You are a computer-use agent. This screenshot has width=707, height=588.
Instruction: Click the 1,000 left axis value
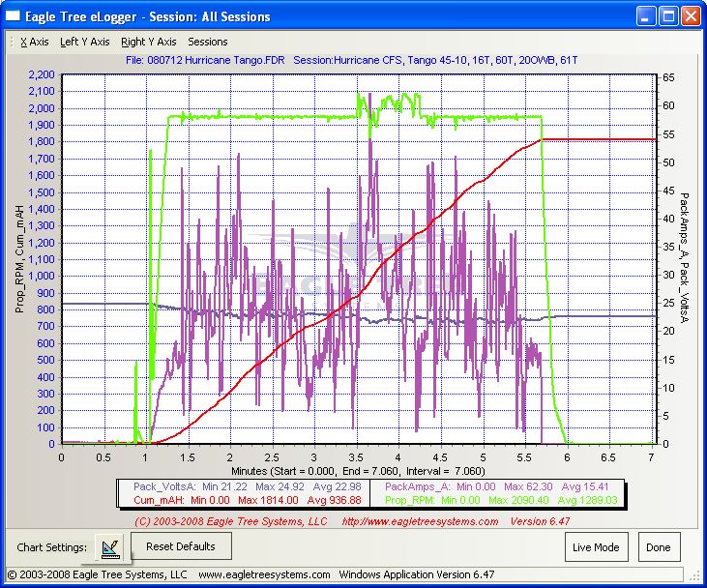point(42,276)
